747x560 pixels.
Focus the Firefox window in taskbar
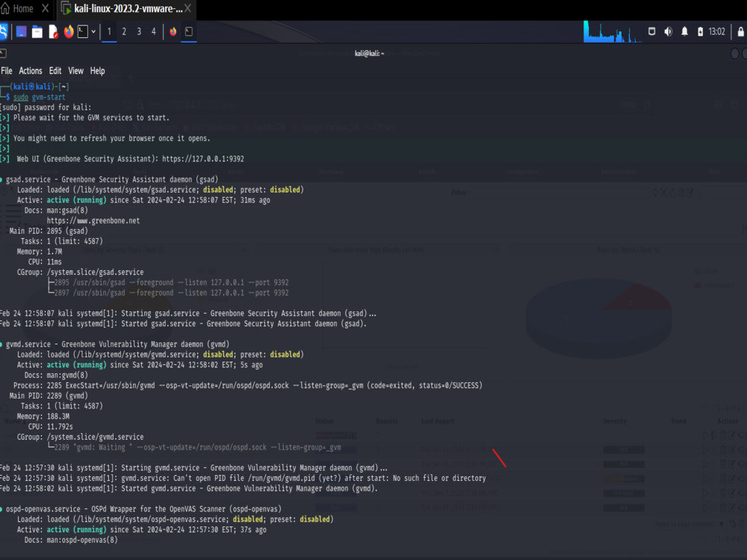point(173,31)
